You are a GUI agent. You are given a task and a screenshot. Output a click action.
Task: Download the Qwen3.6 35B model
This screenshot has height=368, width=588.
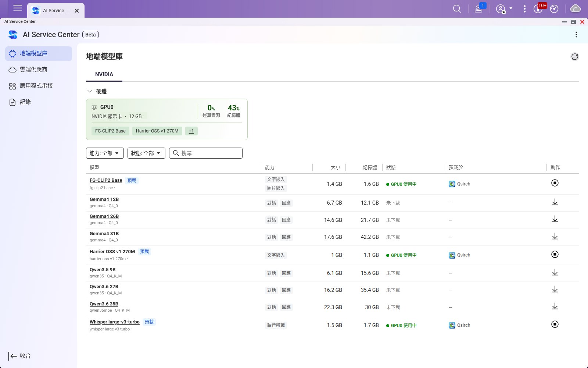point(555,306)
